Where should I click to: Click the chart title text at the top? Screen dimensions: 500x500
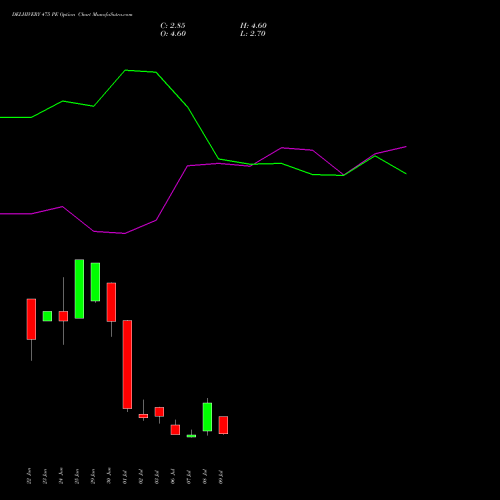point(72,15)
